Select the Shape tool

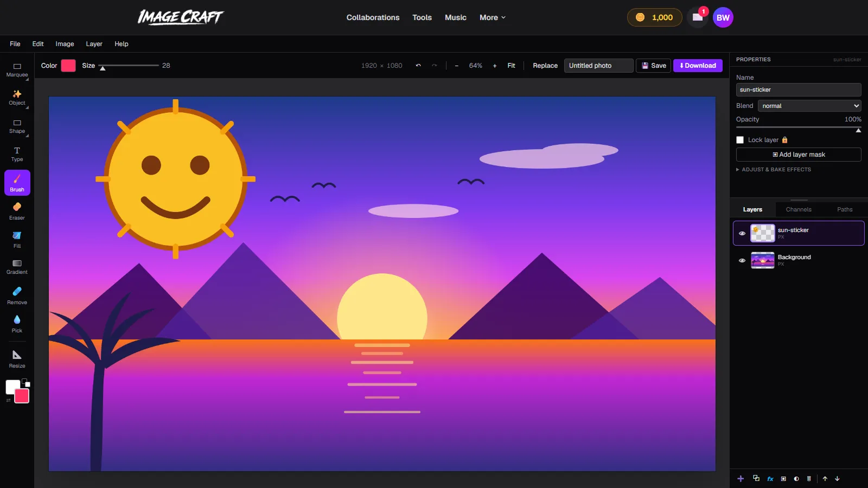click(x=17, y=126)
